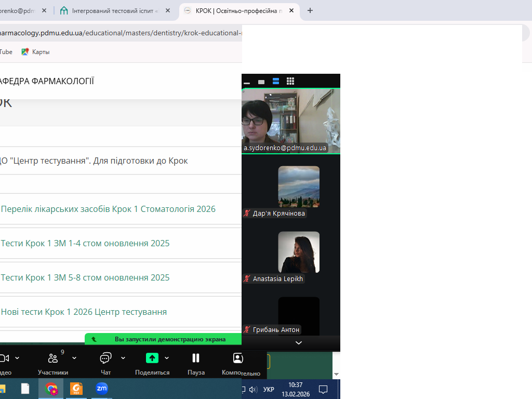
Task: Open the Карты bookmark
Action: point(35,52)
